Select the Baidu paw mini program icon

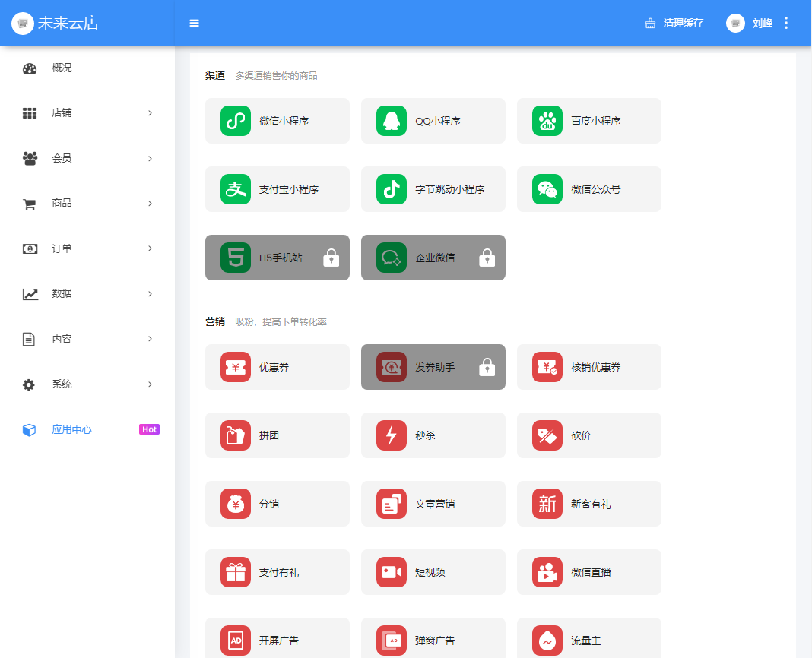(x=547, y=121)
